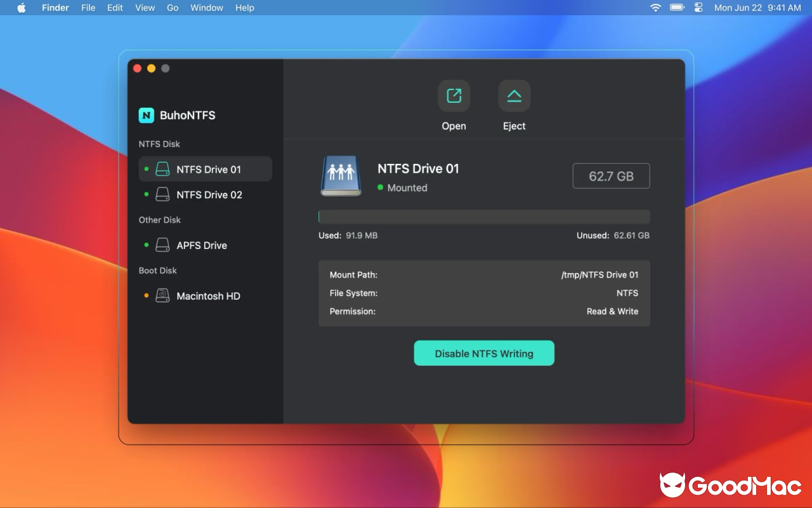Screen dimensions: 812x508
Task: Click the Eject drive icon button
Action: pyautogui.click(x=514, y=96)
